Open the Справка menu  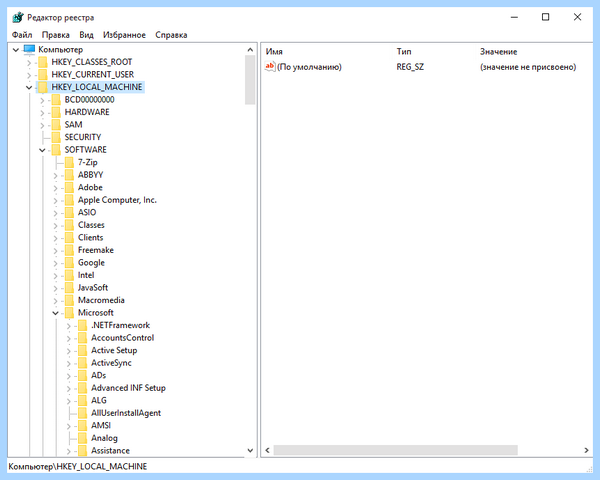point(171,35)
